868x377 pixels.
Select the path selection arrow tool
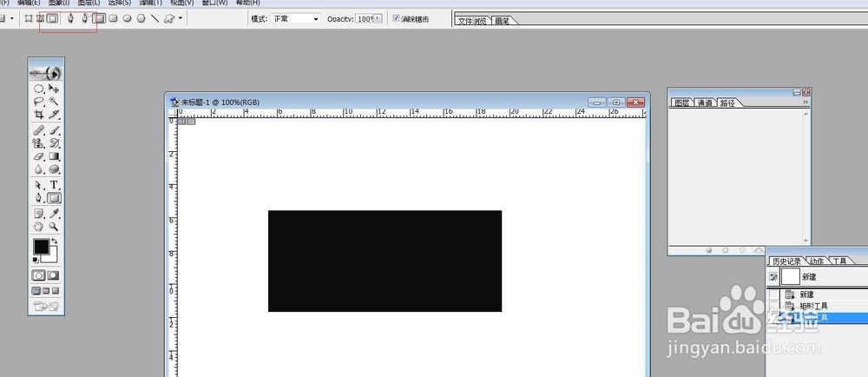coord(39,185)
